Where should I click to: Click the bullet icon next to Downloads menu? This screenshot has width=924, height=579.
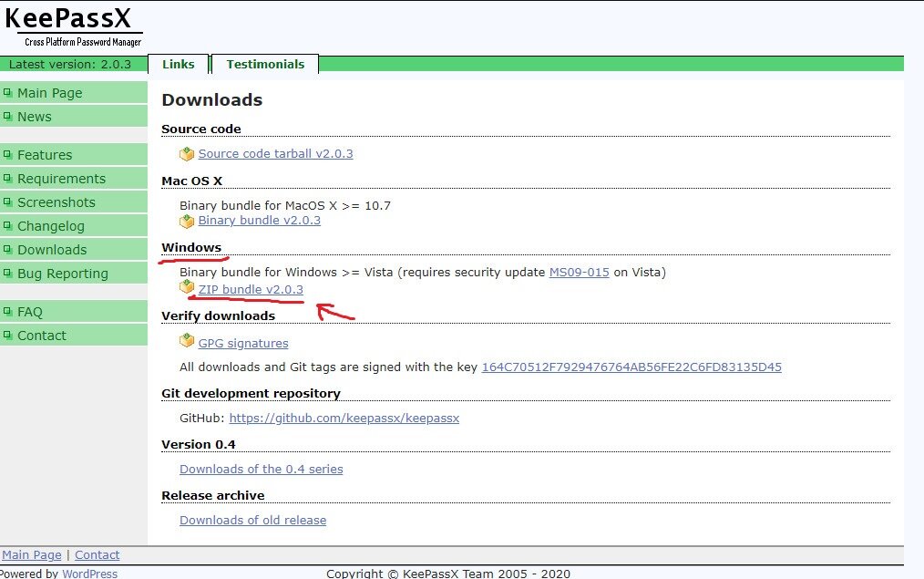click(x=7, y=250)
